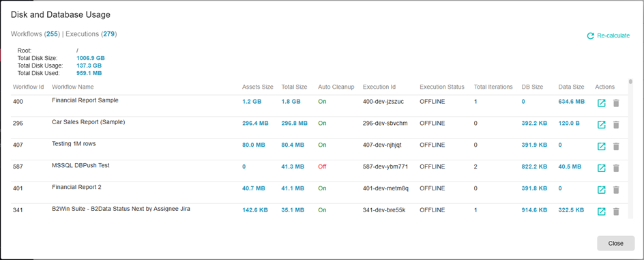Open execution for MSSQL DBPush Test
The image size is (644, 260).
[601, 168]
